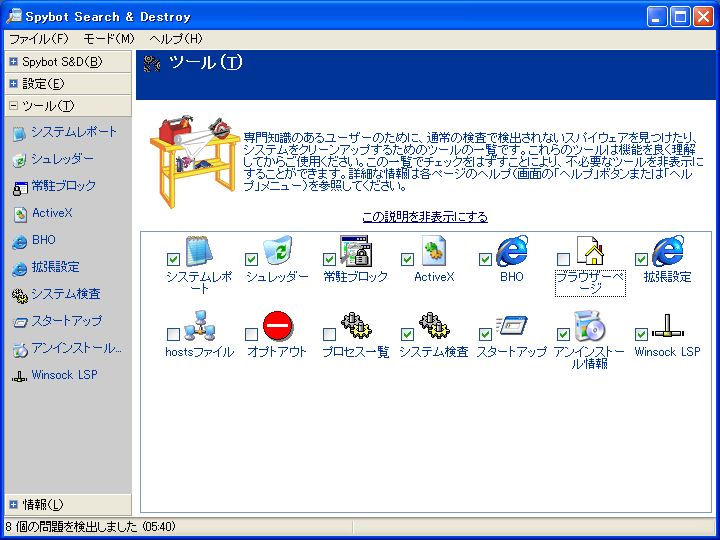Enable the hostsファイル checkbox

pyautogui.click(x=173, y=334)
